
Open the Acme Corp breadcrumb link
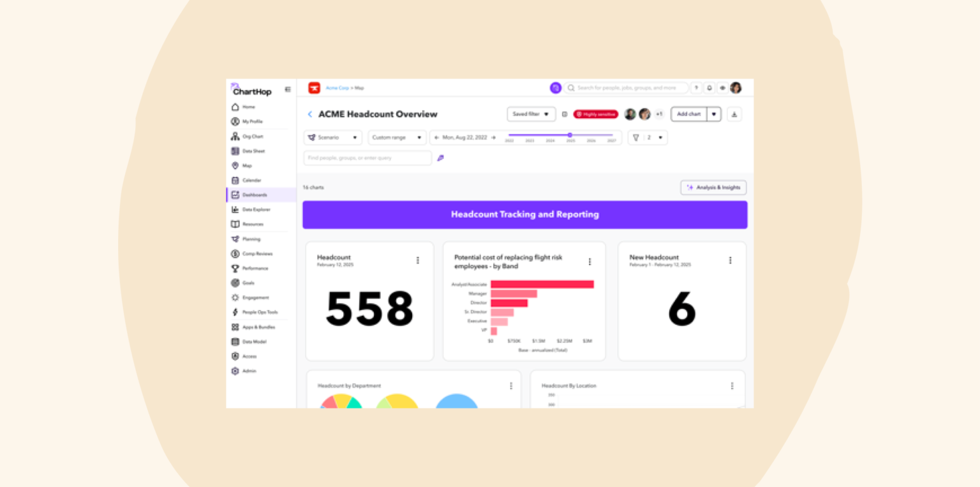tap(338, 88)
